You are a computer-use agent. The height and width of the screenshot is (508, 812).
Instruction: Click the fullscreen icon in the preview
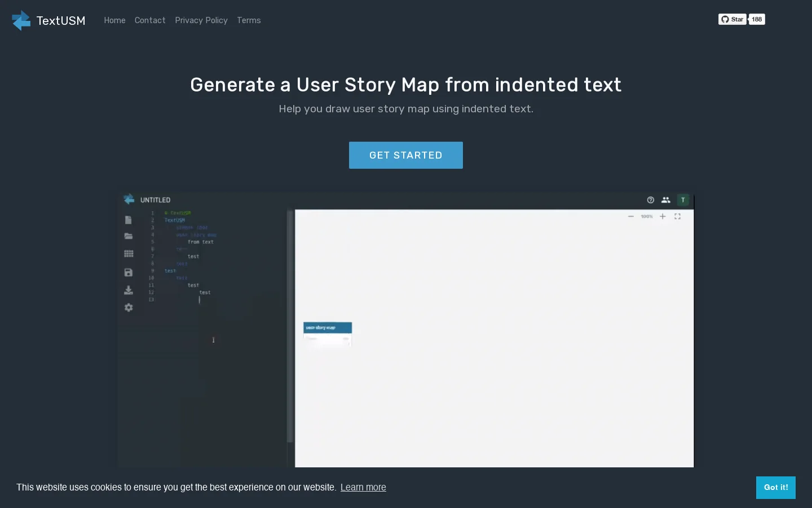coord(678,216)
